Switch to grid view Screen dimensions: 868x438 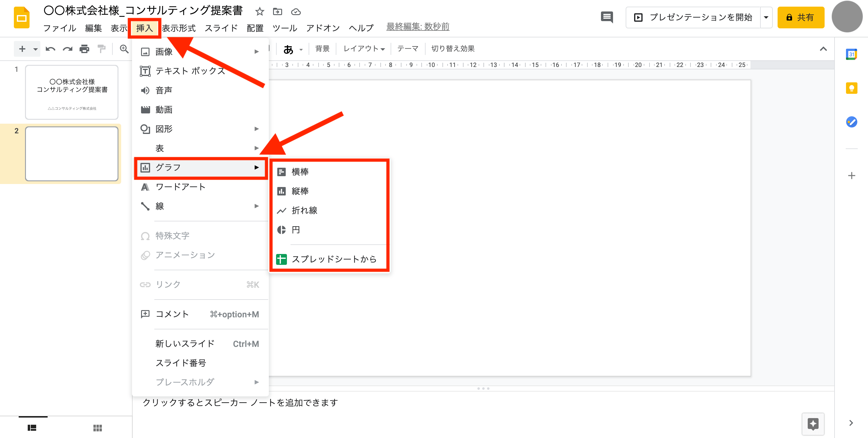point(97,428)
